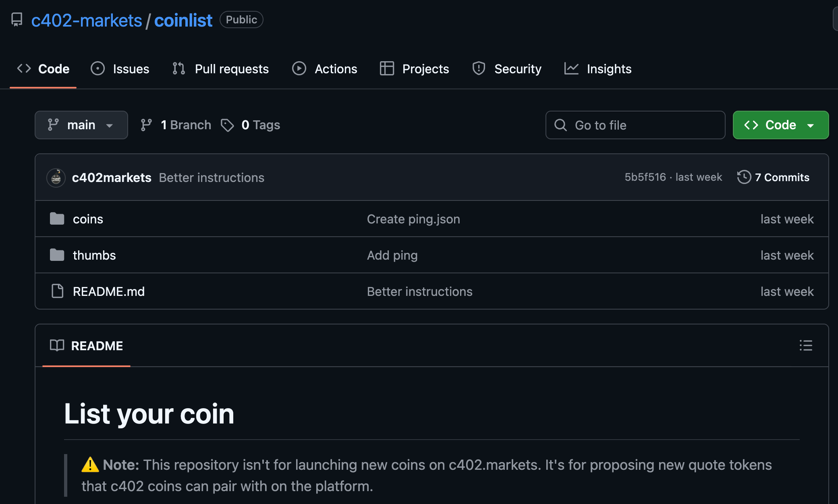Click the README book icon
Image resolution: width=838 pixels, height=504 pixels.
[x=58, y=345]
